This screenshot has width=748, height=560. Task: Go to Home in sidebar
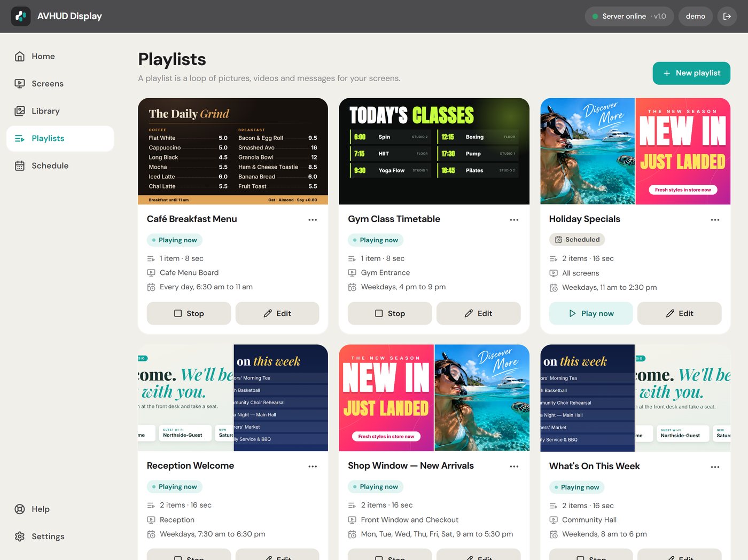coord(60,56)
